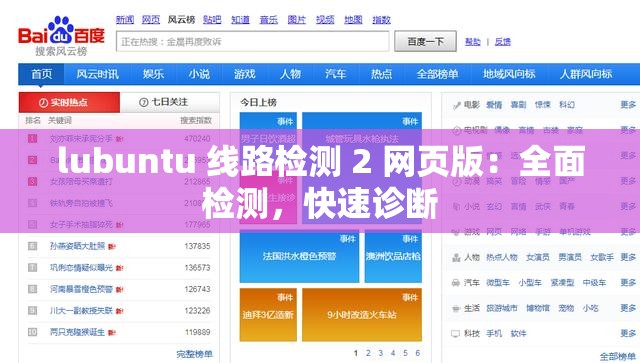Focus the search box with 正在热搜 hint
Image resolution: width=640 pixels, height=363 pixels.
coord(253,42)
